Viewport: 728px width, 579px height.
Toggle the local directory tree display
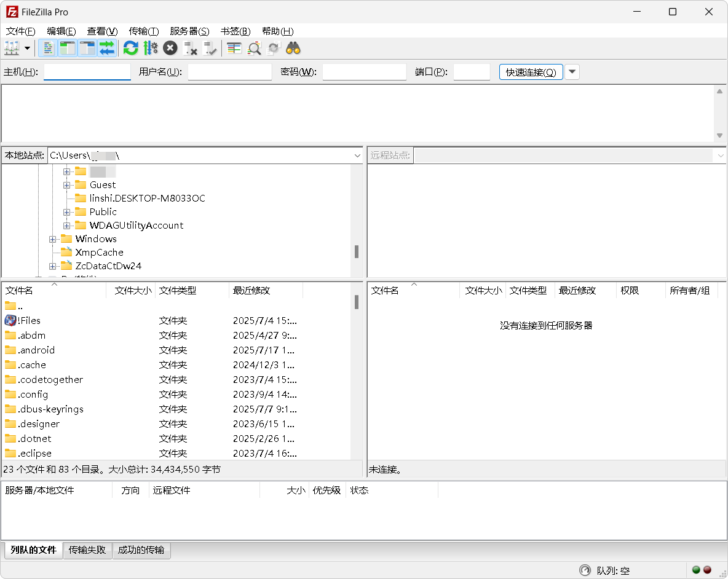67,48
